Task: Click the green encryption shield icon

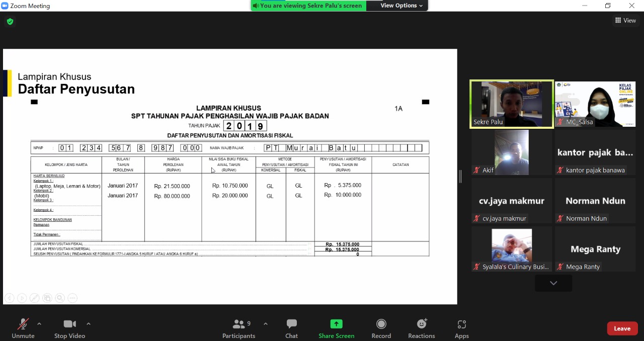Action: pyautogui.click(x=10, y=22)
